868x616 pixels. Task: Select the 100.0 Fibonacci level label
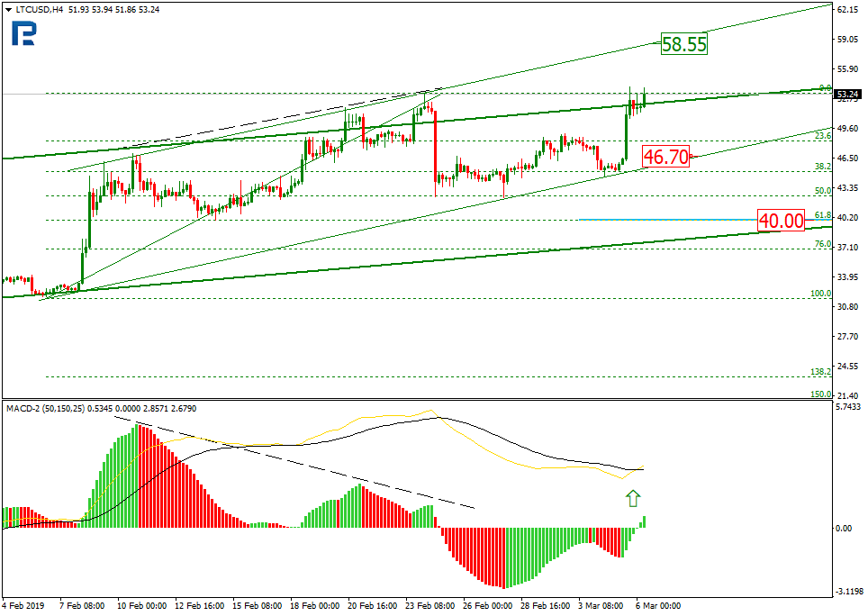click(820, 294)
